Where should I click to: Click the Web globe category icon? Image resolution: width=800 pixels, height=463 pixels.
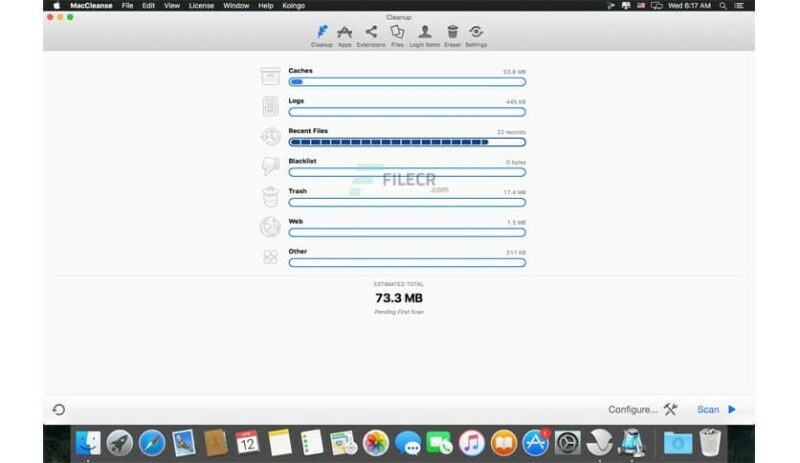coord(270,227)
